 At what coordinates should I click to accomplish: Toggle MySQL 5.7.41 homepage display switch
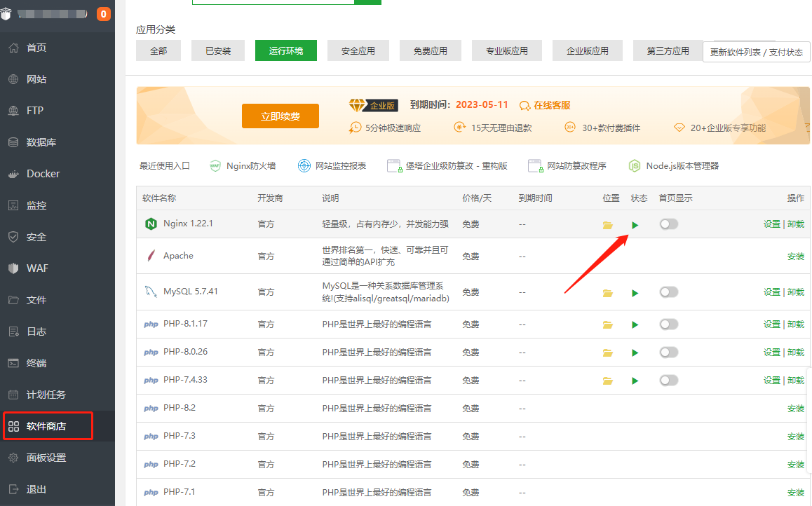[x=668, y=292]
